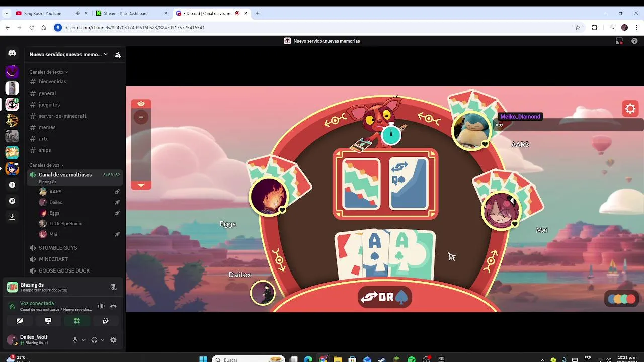The height and width of the screenshot is (362, 644).
Task: Open the arte text channel
Action: (x=74, y=139)
